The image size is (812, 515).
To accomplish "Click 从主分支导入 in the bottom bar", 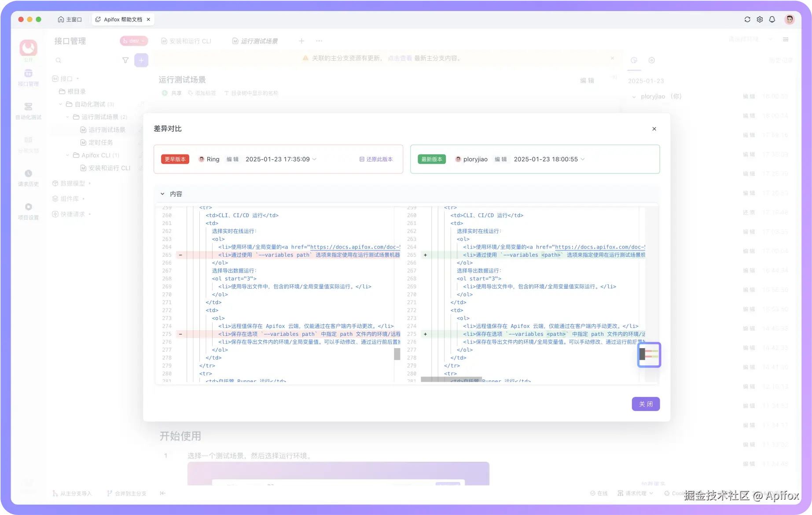I will [72, 493].
